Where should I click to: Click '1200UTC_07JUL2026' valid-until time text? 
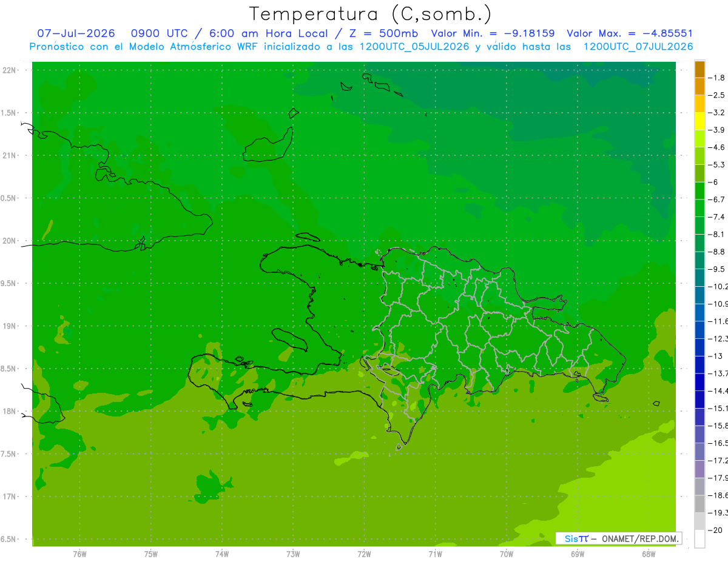[638, 47]
